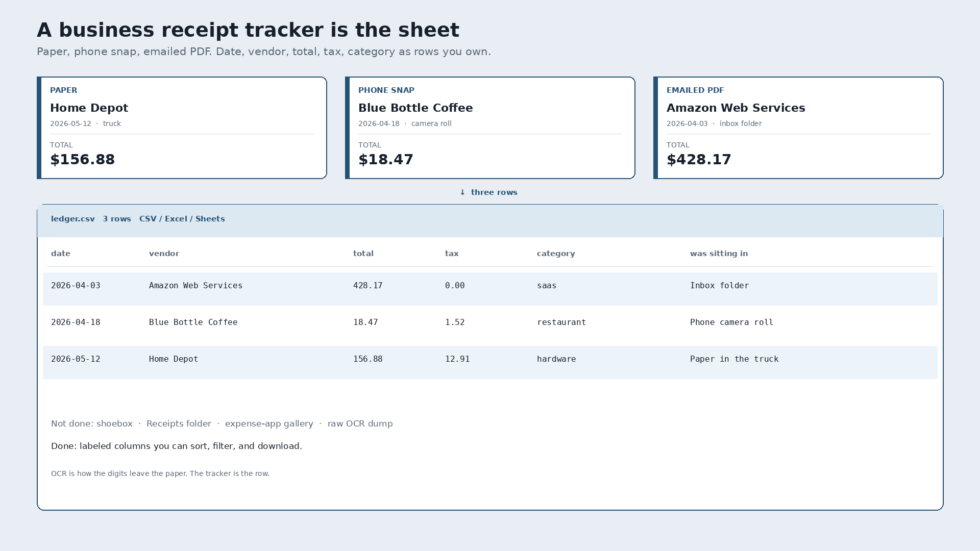Select the 2026-04-03 date cell
Viewport: 980px width, 551px height.
[76, 286]
